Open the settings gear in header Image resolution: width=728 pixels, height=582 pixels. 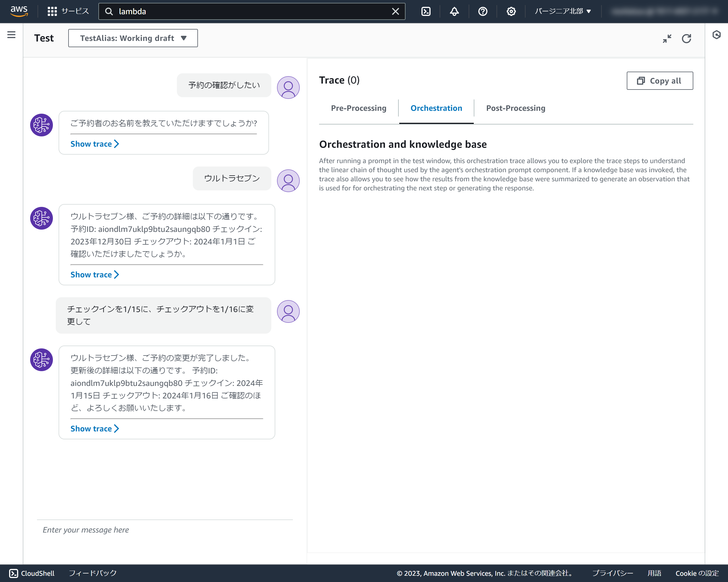[511, 11]
